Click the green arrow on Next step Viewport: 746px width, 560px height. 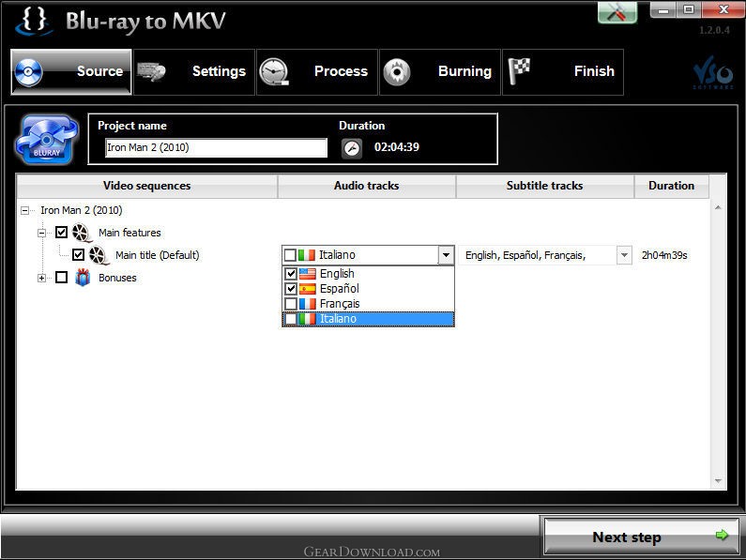coord(722,535)
